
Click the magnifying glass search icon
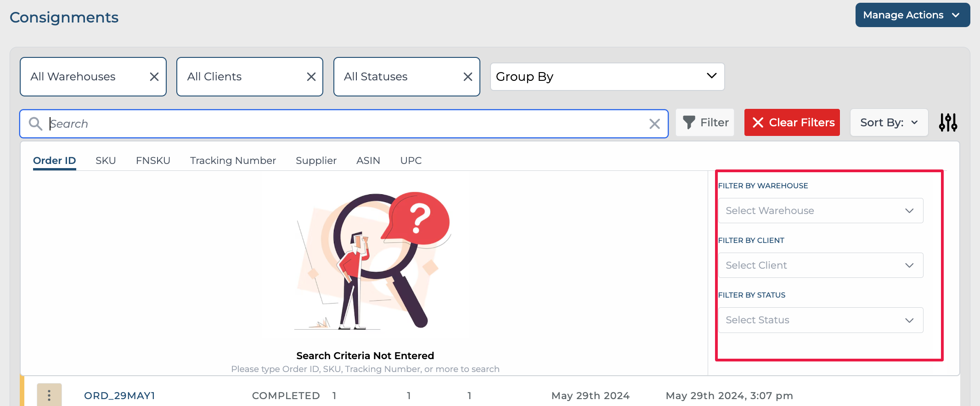35,124
